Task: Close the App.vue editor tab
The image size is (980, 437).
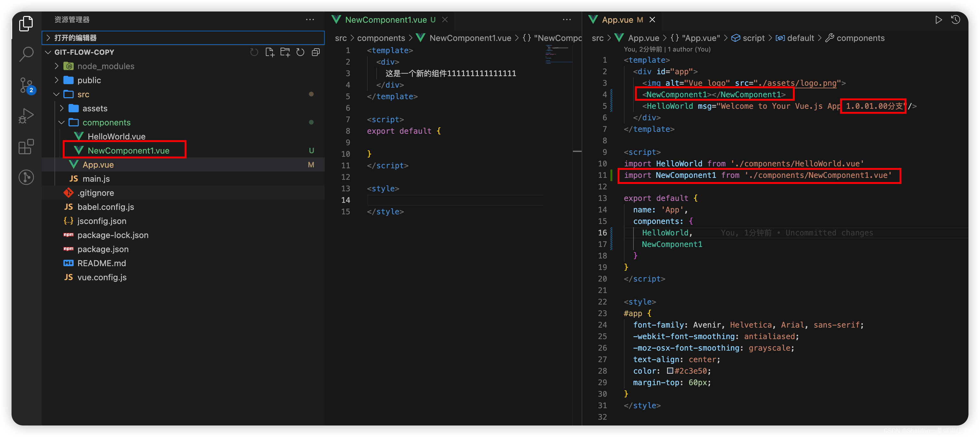Action: 652,20
